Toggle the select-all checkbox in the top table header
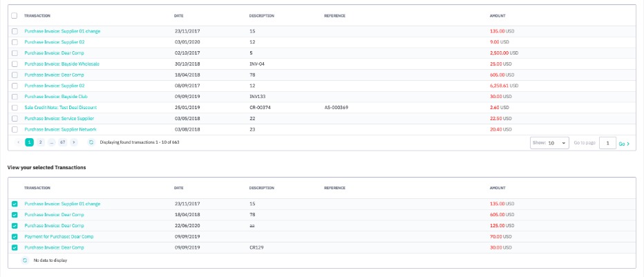 (15, 15)
